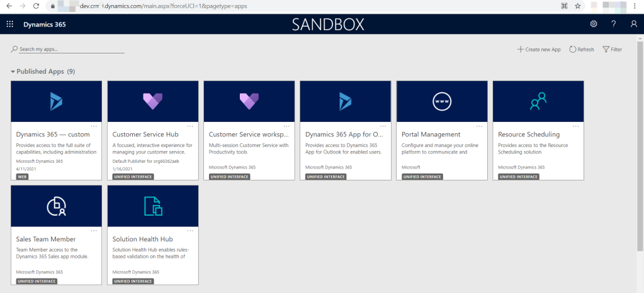The width and height of the screenshot is (644, 293).
Task: Open the Solution Health Hub title link
Action: pos(142,240)
